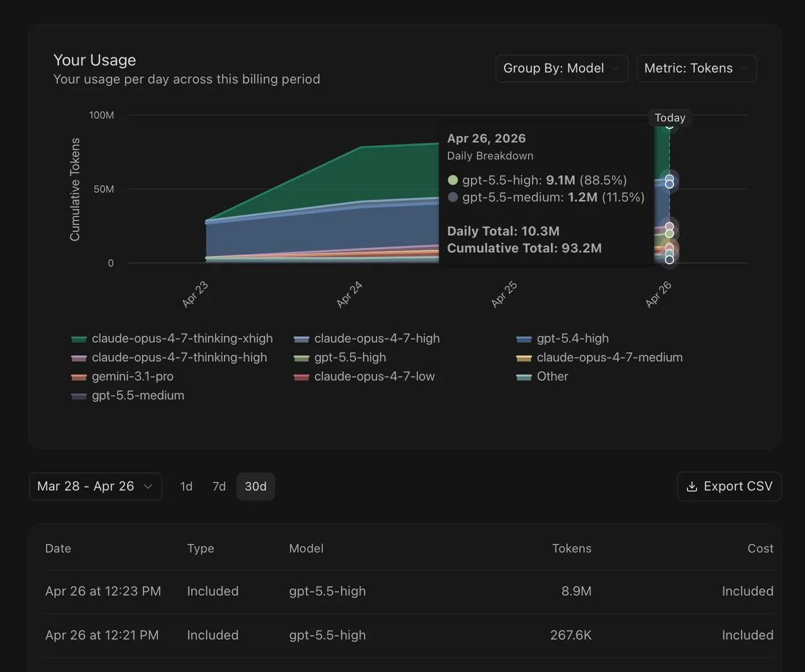Click the Model column header
805x672 pixels.
pyautogui.click(x=306, y=549)
